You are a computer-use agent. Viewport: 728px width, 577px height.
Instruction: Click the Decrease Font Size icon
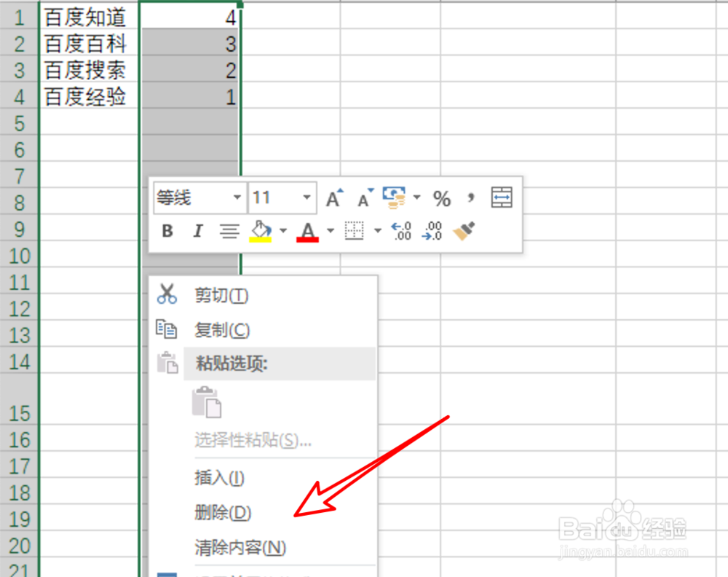pyautogui.click(x=365, y=198)
